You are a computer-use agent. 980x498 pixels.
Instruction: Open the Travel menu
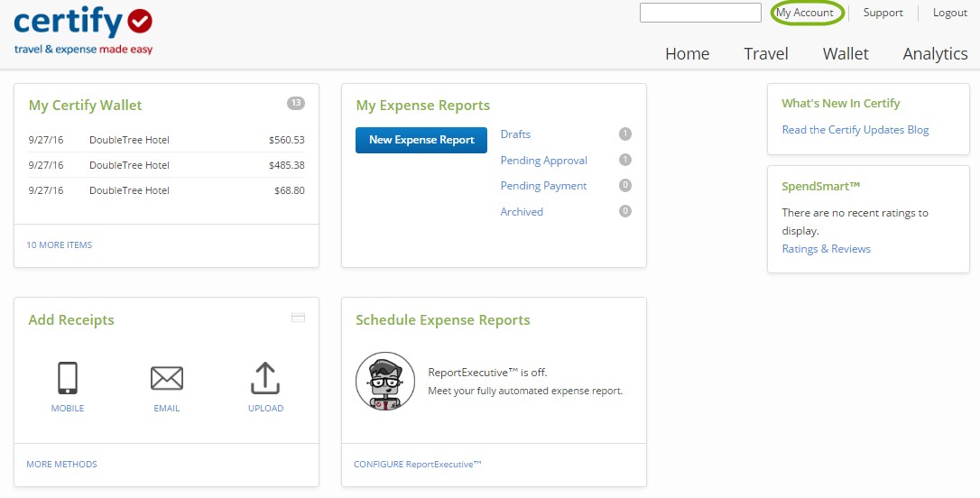765,54
